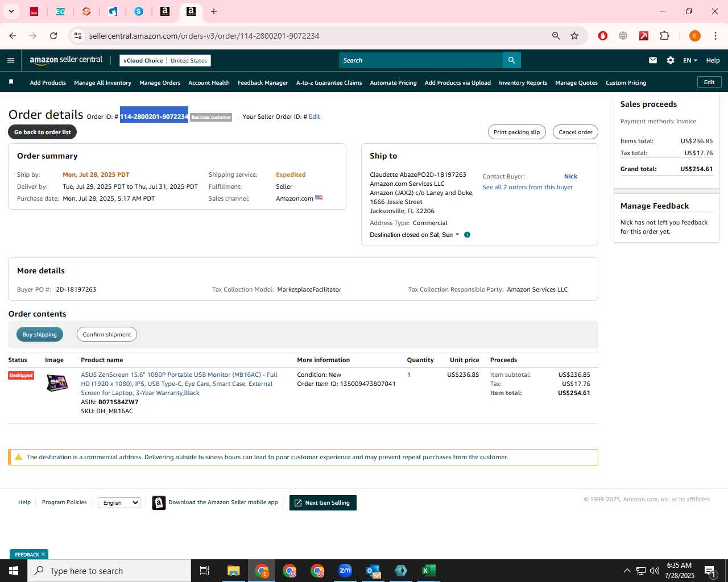Viewport: 728px width, 582px height.
Task: Open A-to-z Guarantee Claims menu item
Action: 329,82
